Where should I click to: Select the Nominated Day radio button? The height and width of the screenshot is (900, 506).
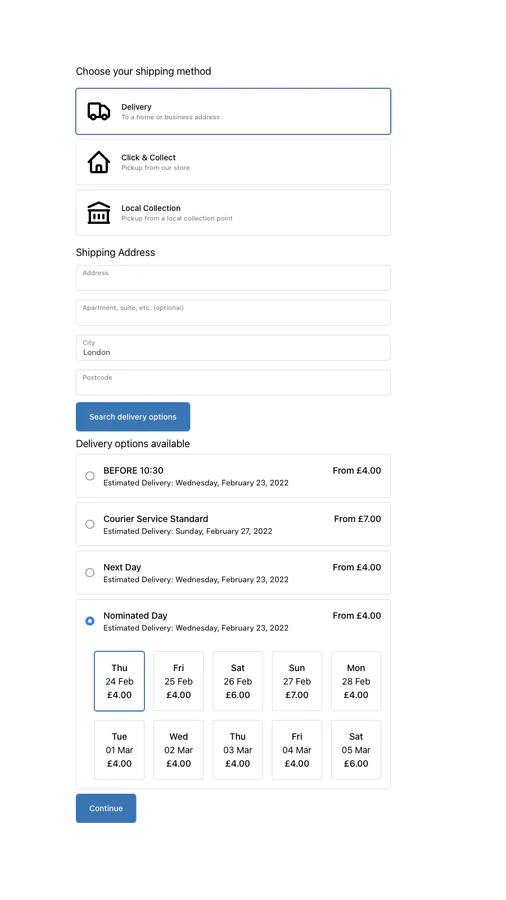pyautogui.click(x=89, y=621)
